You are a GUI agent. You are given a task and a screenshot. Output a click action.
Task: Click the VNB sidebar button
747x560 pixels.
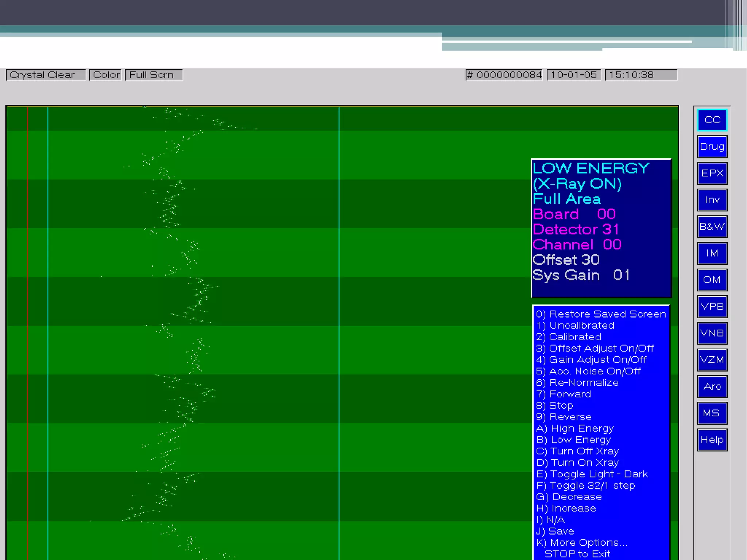coord(712,333)
